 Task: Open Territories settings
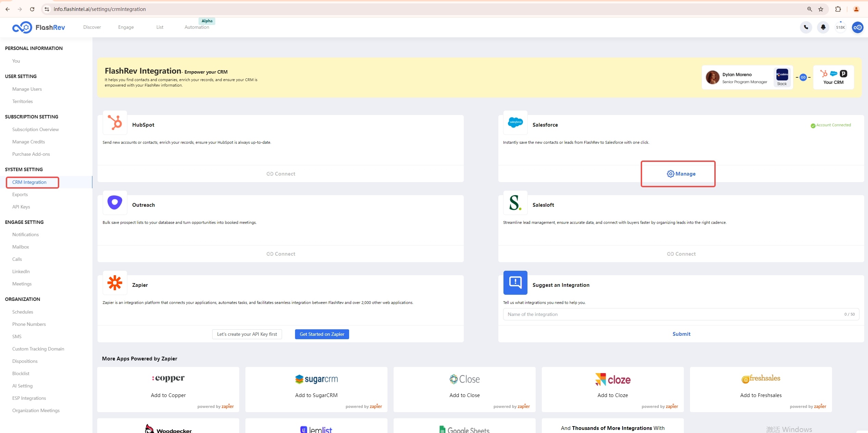[23, 101]
